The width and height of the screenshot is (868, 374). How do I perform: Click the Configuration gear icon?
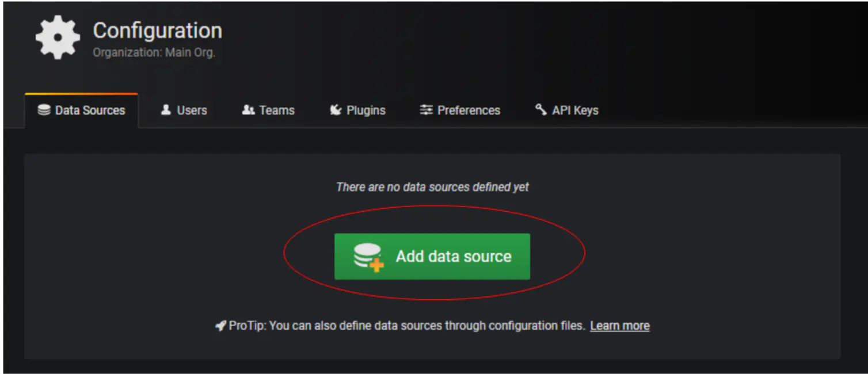coord(58,38)
